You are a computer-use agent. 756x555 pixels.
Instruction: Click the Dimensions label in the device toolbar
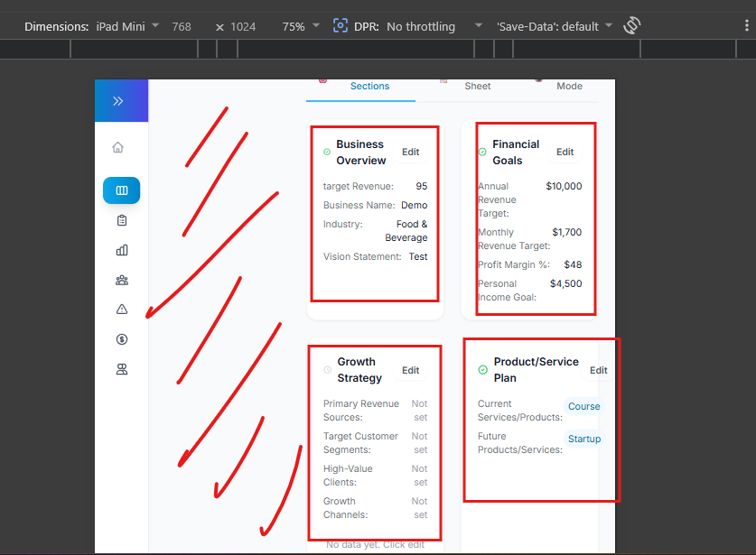pos(56,26)
